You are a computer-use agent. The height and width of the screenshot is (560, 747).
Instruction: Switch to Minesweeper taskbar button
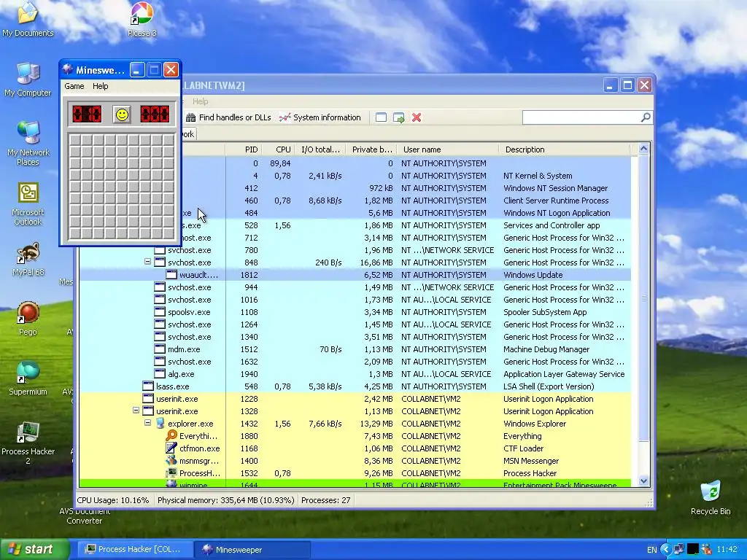pyautogui.click(x=252, y=550)
